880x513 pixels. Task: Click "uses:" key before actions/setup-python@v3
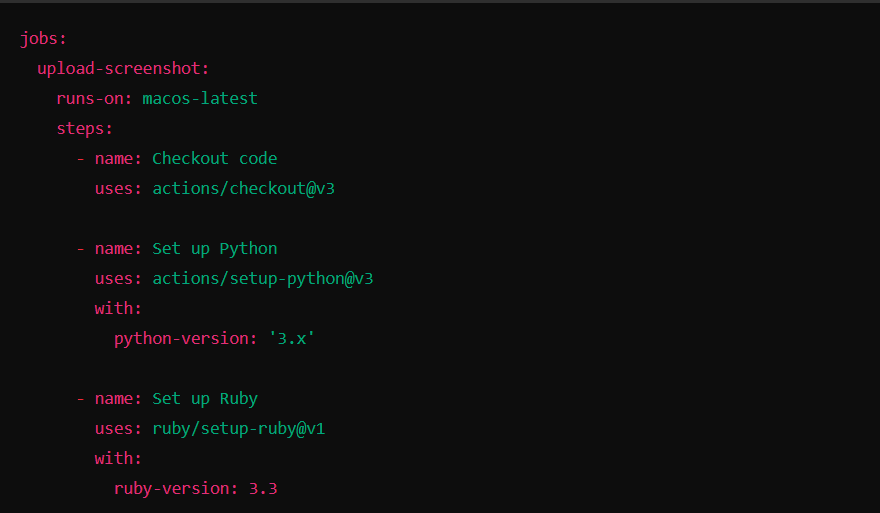tap(119, 278)
